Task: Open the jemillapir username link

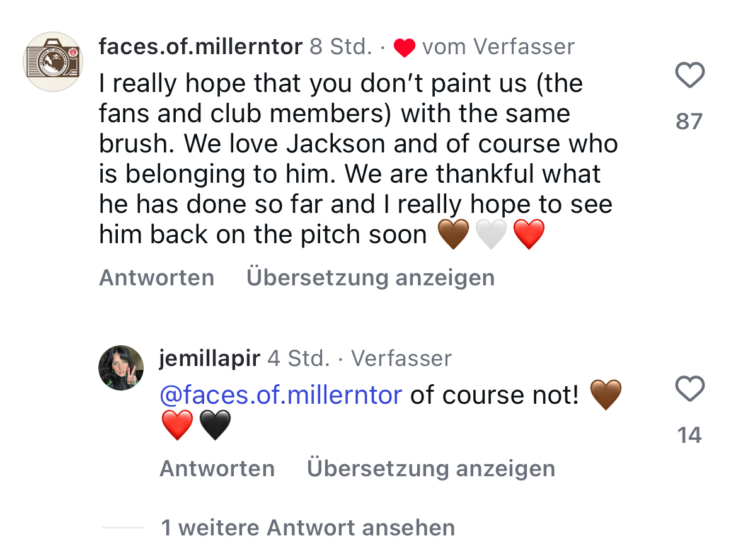Action: [x=209, y=358]
